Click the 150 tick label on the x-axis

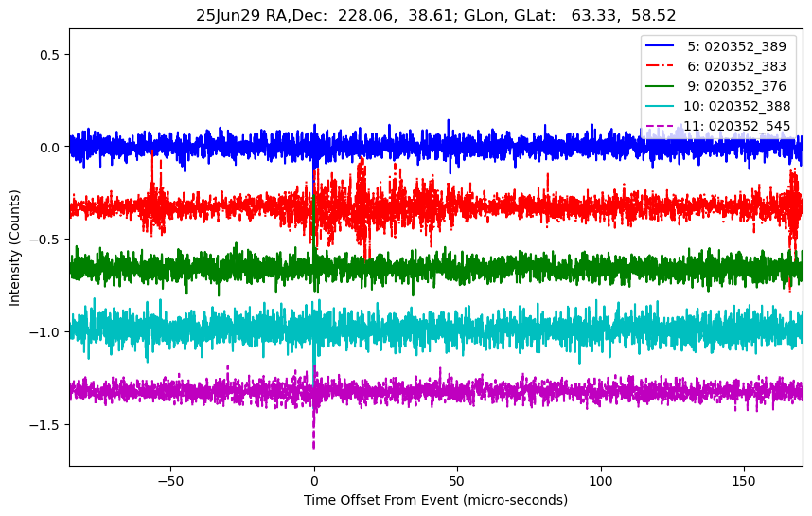click(744, 481)
